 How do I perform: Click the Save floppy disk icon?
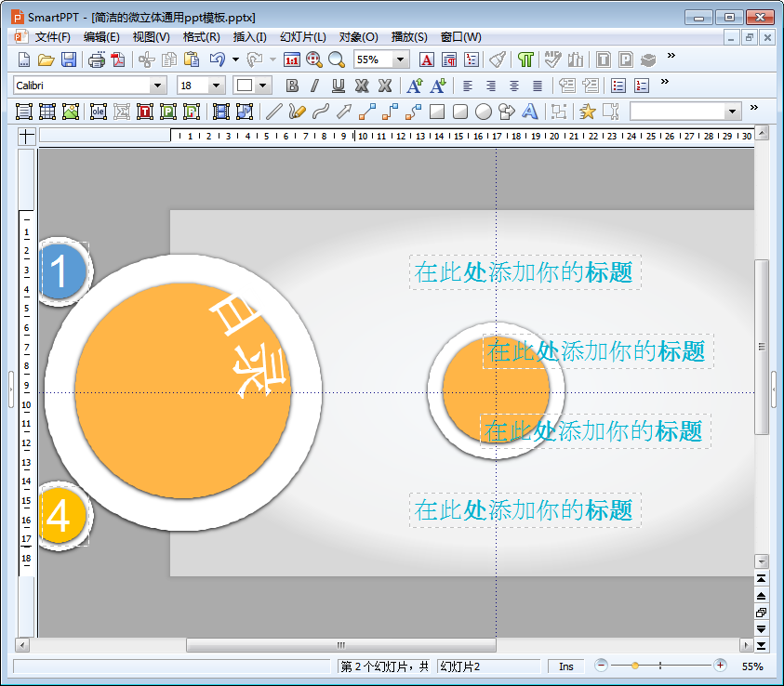[69, 59]
